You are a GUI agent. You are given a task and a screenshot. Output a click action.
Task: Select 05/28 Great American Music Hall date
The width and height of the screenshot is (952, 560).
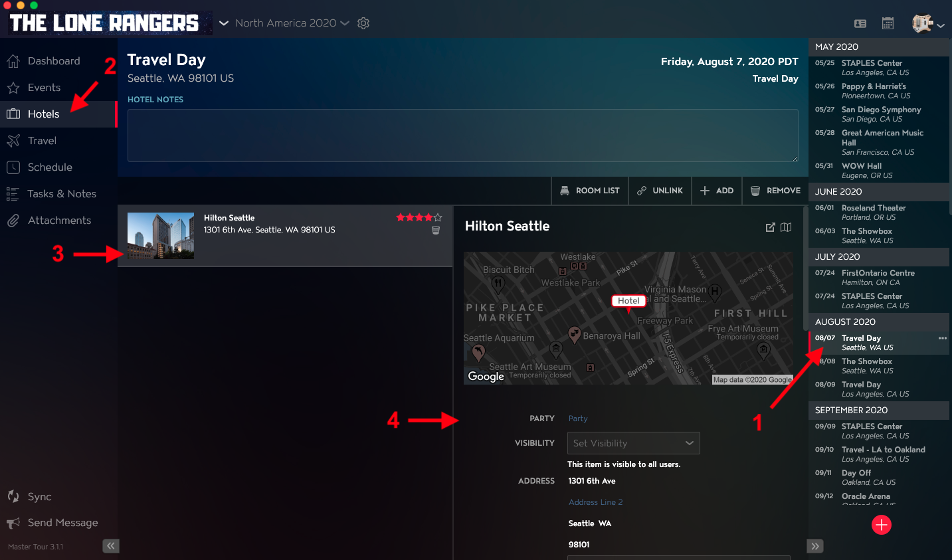click(x=879, y=142)
